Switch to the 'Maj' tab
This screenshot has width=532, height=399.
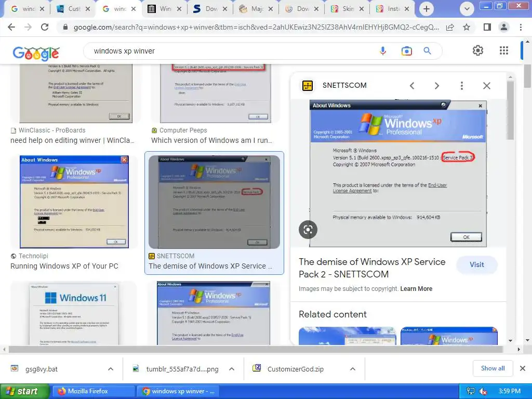pyautogui.click(x=257, y=9)
